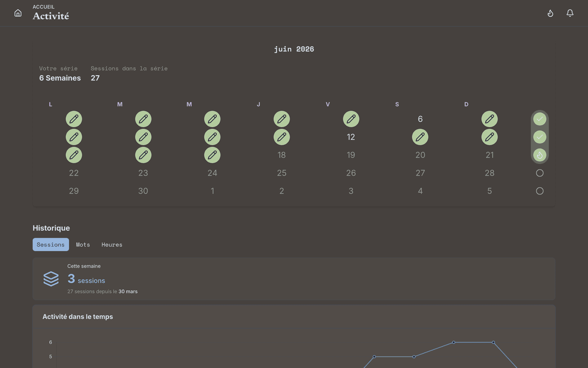Viewport: 588px width, 368px height.
Task: Click the empty circle for week of 29
Action: pyautogui.click(x=540, y=191)
